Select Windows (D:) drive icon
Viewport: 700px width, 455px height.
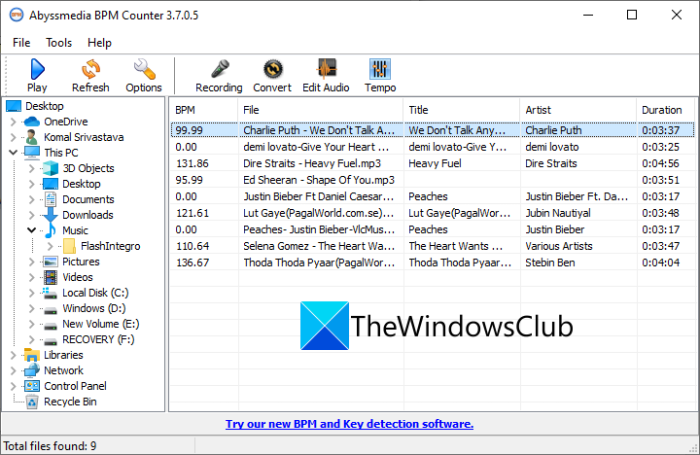coord(50,309)
